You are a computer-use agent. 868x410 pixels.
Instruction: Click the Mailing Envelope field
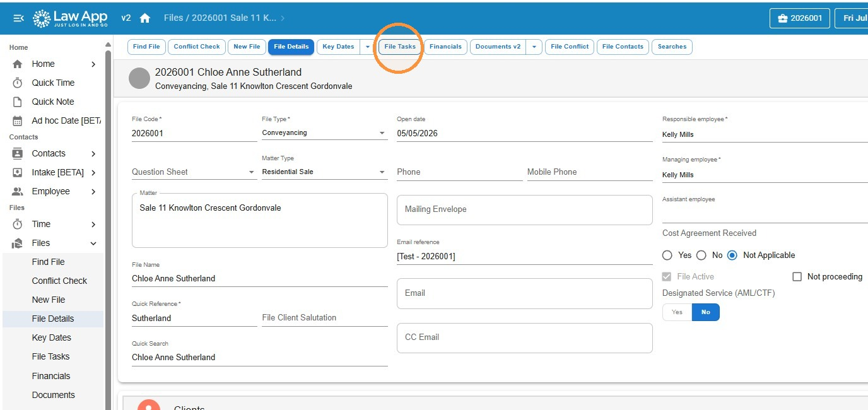click(x=524, y=209)
